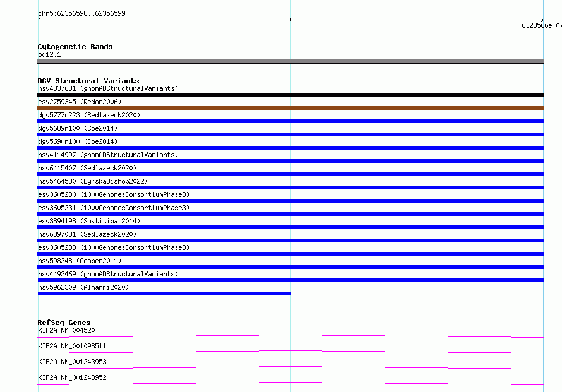Click the center tick on the coordinate ruler
The image size is (562, 392).
pyautogui.click(x=290, y=20)
